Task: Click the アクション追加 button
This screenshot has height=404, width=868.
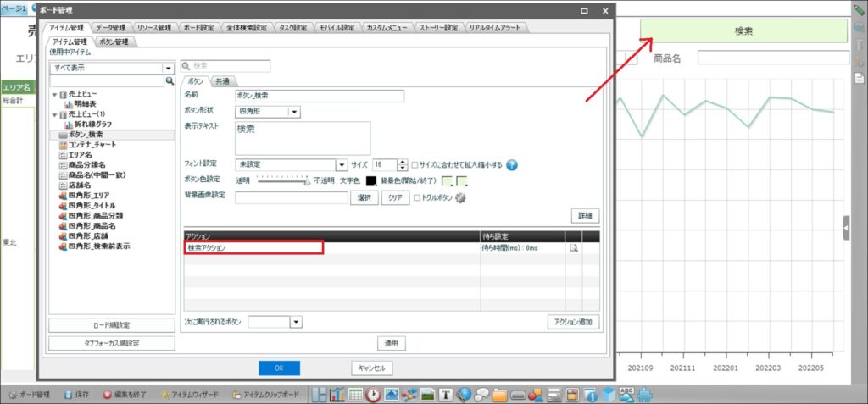Action: (x=574, y=322)
